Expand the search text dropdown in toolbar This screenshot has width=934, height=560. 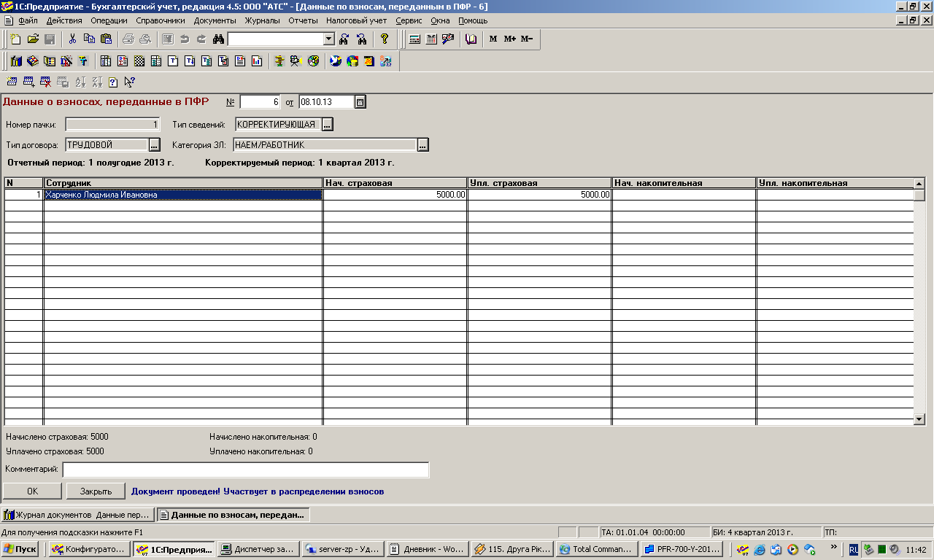[x=328, y=39]
